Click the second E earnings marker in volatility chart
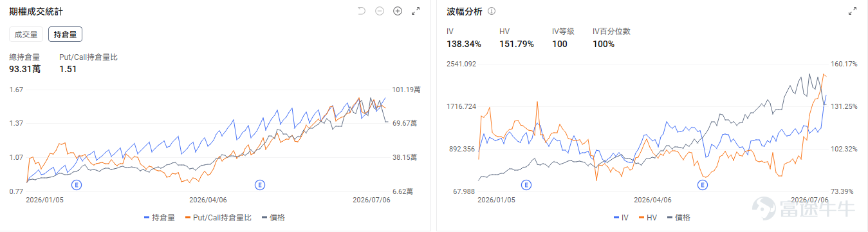 [x=703, y=185]
